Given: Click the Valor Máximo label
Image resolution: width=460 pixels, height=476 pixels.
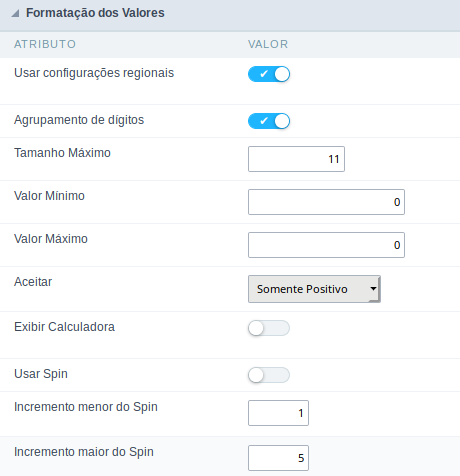Looking at the screenshot, I should [x=51, y=239].
